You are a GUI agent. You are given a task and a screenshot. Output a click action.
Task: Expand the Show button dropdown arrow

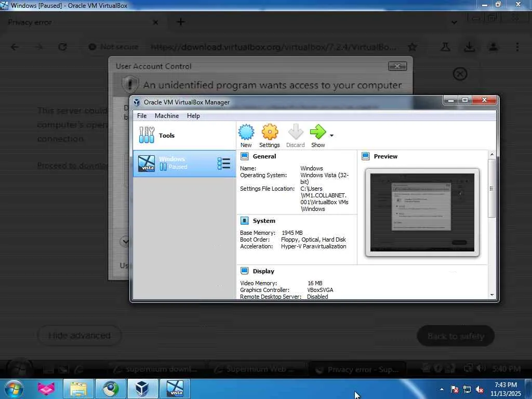pyautogui.click(x=331, y=136)
